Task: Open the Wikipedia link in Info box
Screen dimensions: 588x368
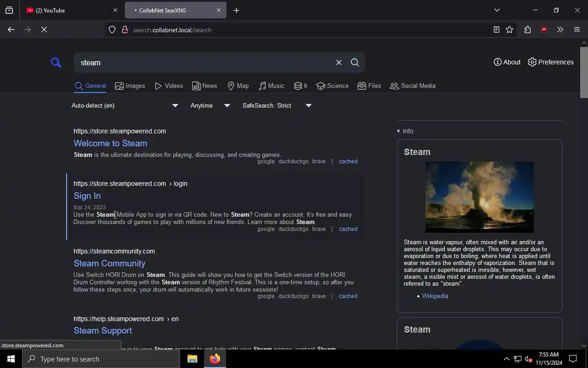Action: 435,296
